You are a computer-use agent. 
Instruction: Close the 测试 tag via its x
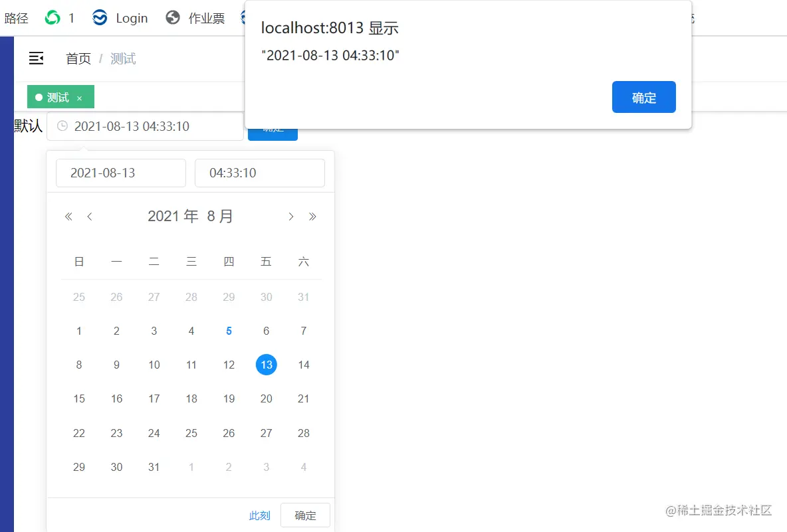coord(79,97)
